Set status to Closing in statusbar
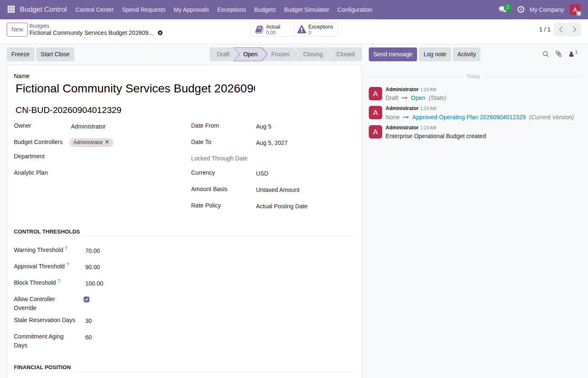 click(x=313, y=54)
